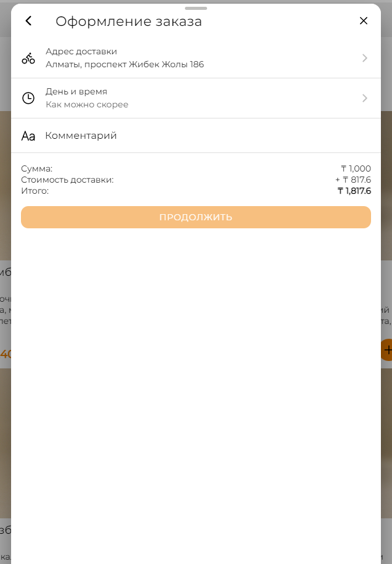
Task: Add item with orange plus button
Action: click(x=386, y=350)
